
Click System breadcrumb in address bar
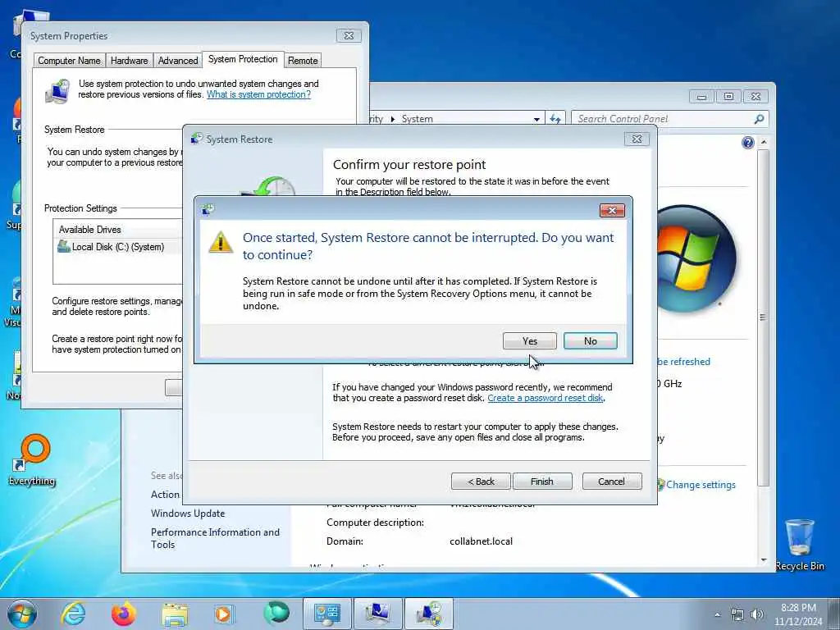(x=418, y=119)
